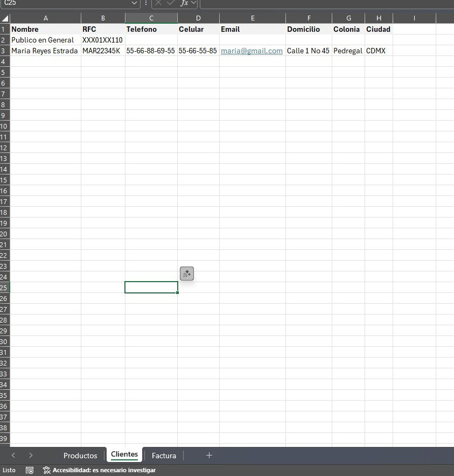Click the Select All corner triangle

click(5, 18)
